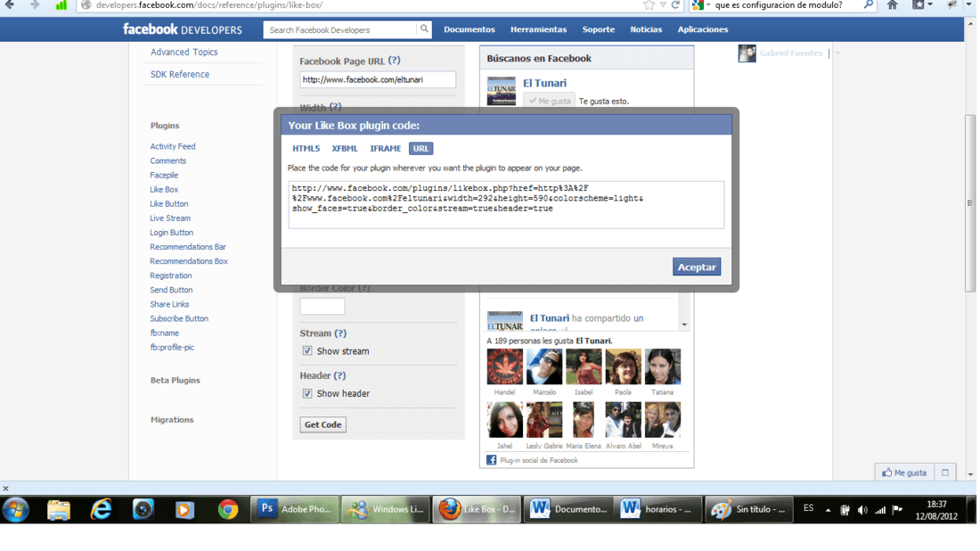Submit search with the browser magnifier icon
Screen dimensions: 980x551
click(x=868, y=5)
